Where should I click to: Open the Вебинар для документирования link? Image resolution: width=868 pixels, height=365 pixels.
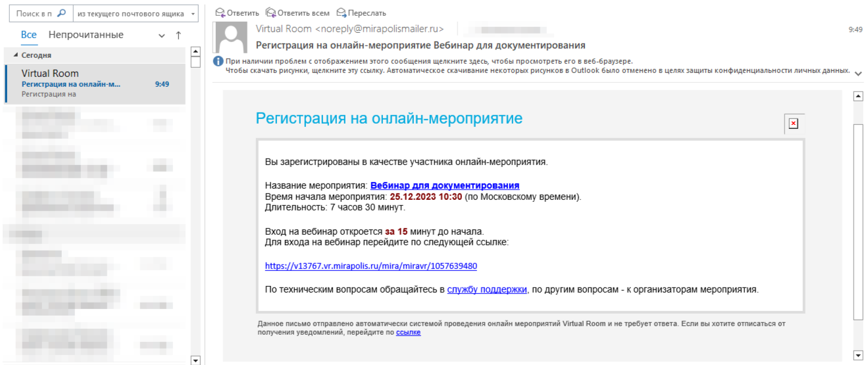pyautogui.click(x=445, y=185)
